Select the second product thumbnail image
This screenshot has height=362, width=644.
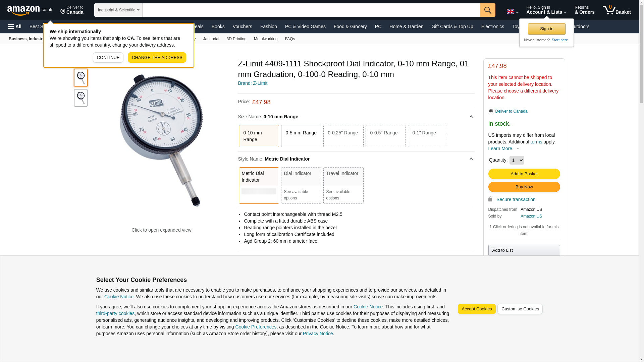[81, 98]
